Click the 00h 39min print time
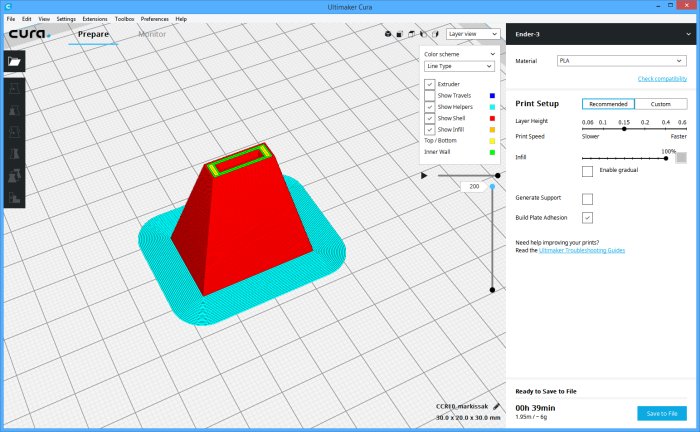 pyautogui.click(x=535, y=408)
